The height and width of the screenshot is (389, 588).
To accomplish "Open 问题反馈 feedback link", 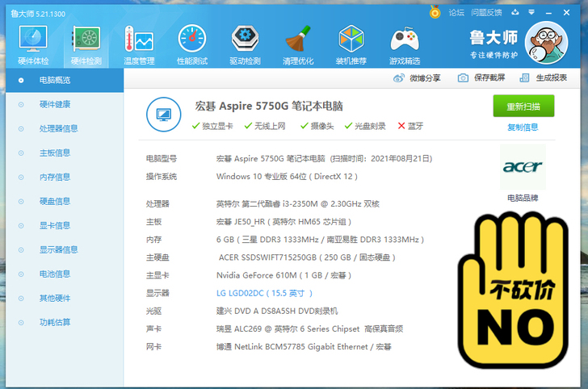I will coord(486,13).
